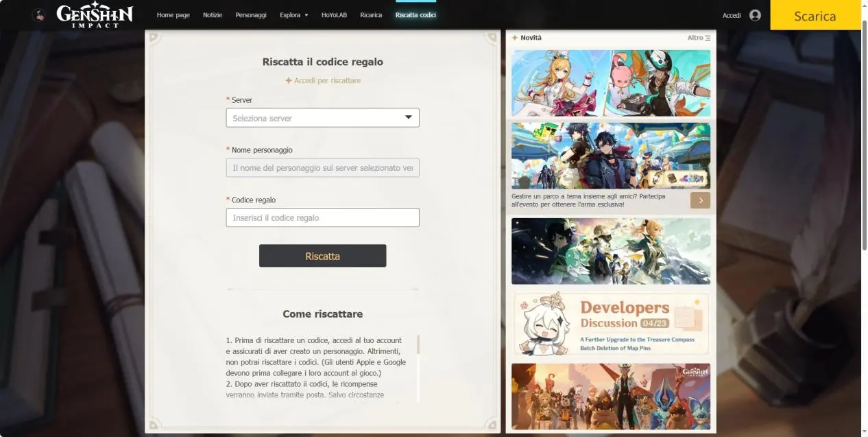The height and width of the screenshot is (437, 868).
Task: Open the first news banner with the blonde character
Action: pos(611,83)
